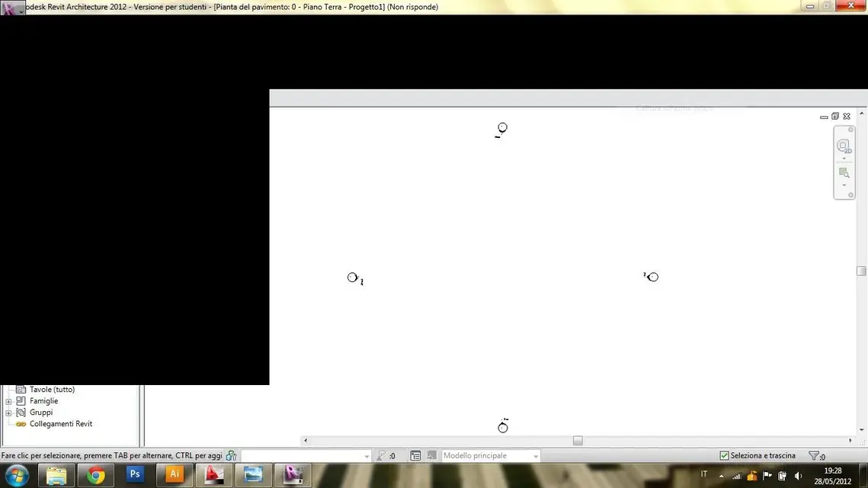868x488 pixels.
Task: Switch to Revit in the taskbar
Action: [x=293, y=475]
